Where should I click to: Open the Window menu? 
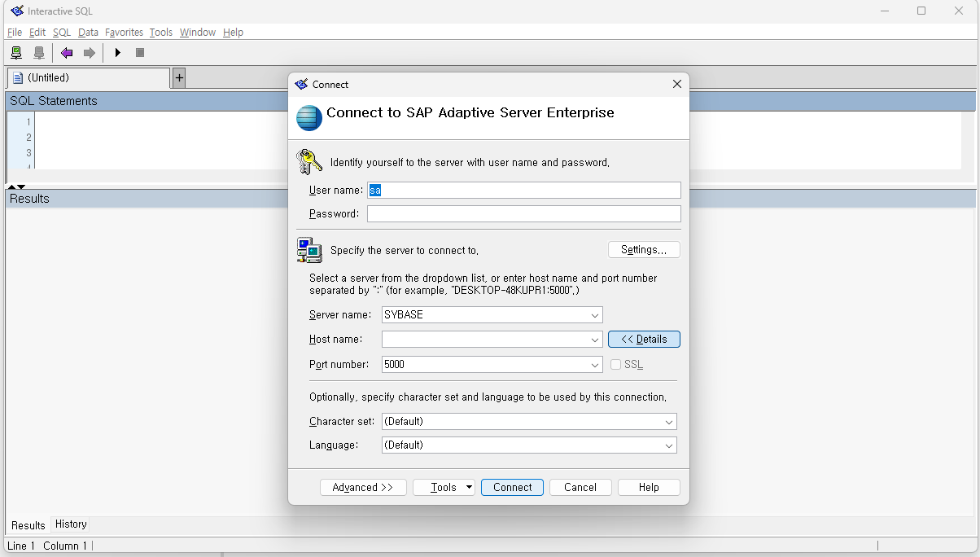point(198,33)
